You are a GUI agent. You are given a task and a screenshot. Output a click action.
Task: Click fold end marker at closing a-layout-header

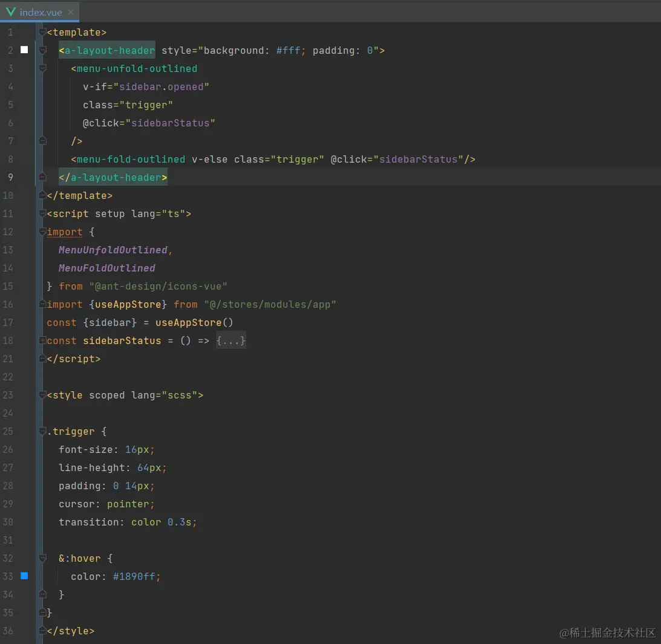42,177
